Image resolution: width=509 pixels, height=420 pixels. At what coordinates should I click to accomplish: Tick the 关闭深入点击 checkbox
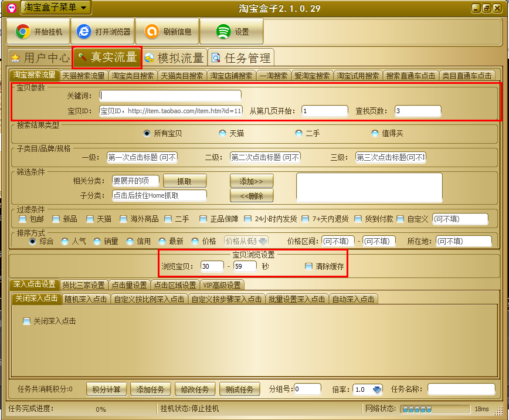click(26, 321)
